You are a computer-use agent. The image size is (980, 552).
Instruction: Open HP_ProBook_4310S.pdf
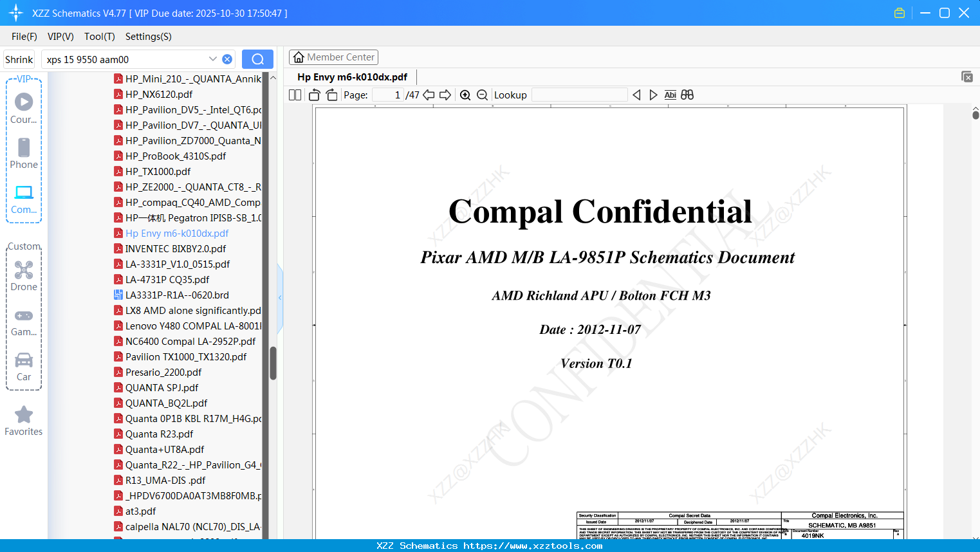[176, 156]
